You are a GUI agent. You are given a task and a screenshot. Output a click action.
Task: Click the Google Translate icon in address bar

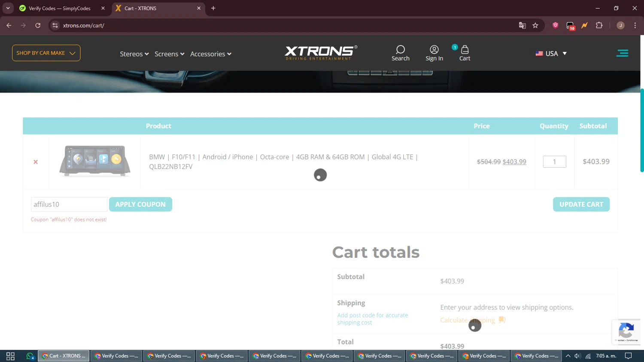(x=522, y=25)
